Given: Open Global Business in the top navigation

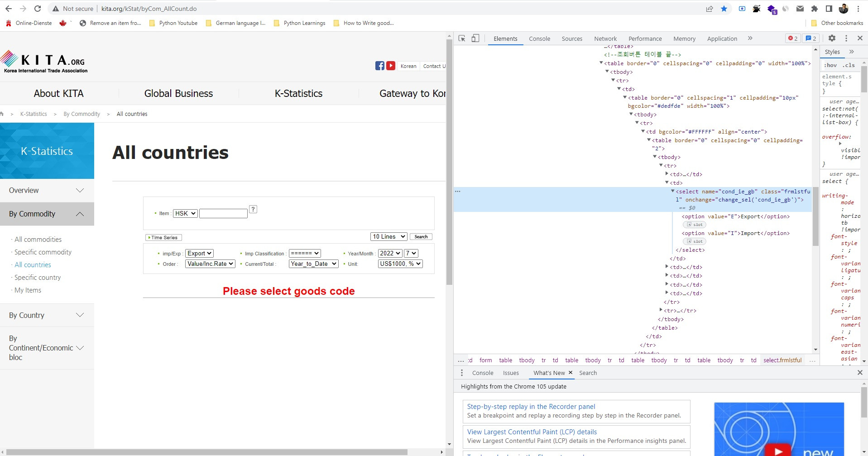Looking at the screenshot, I should click(178, 93).
